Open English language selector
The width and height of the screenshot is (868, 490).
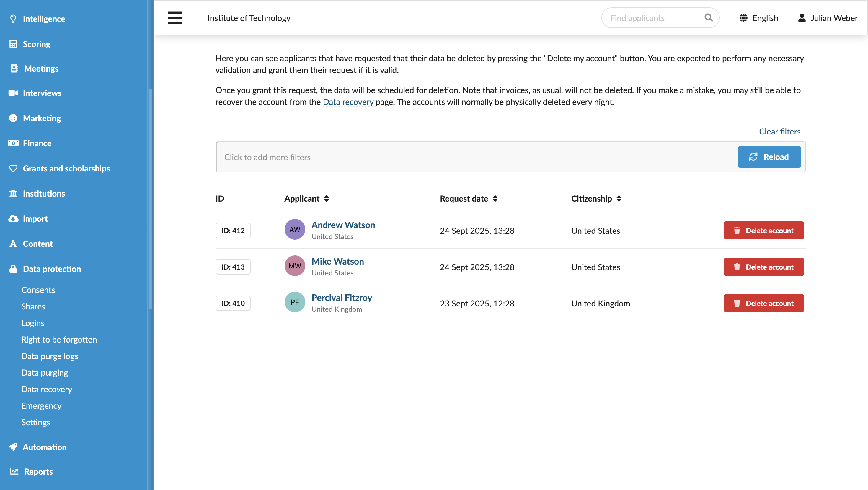[759, 18]
